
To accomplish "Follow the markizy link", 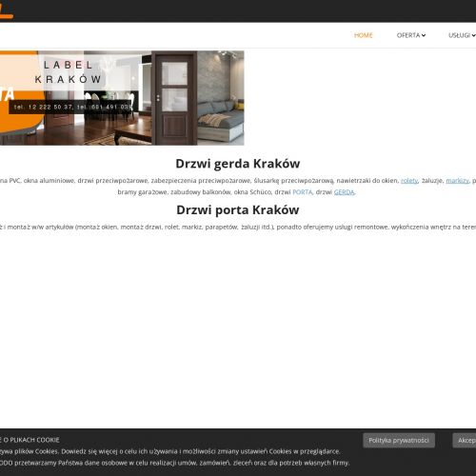I will click(457, 181).
